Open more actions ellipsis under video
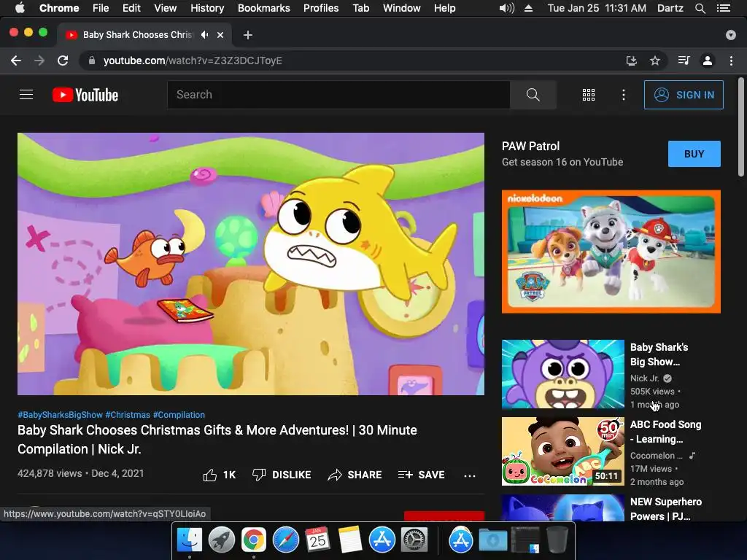 [470, 475]
